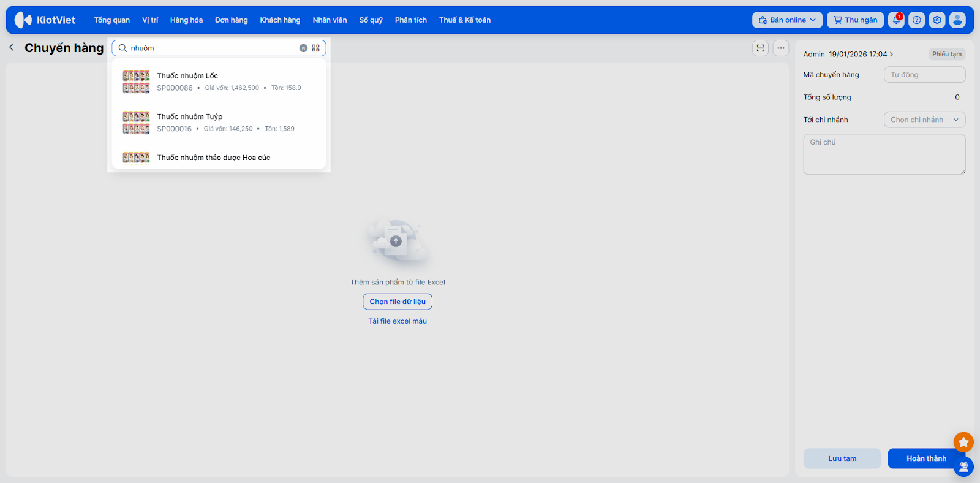Go back using the arrow beside Chuyển hàng
The height and width of the screenshot is (483, 980).
point(11,47)
